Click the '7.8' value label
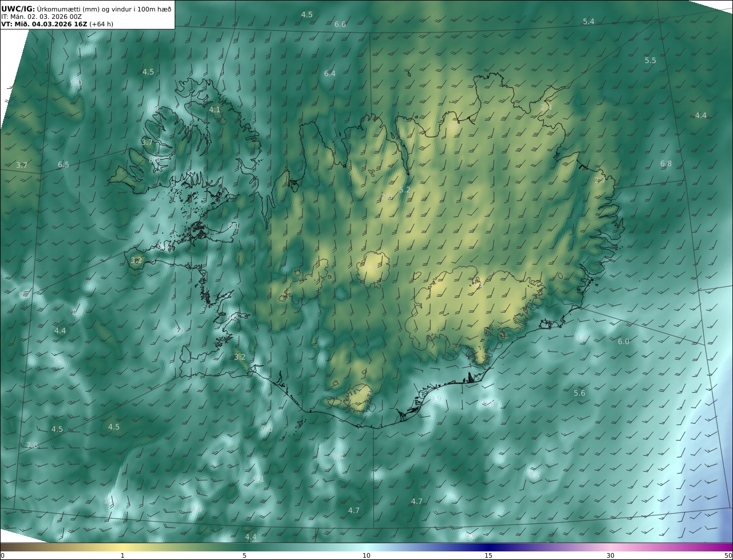 pos(32,445)
